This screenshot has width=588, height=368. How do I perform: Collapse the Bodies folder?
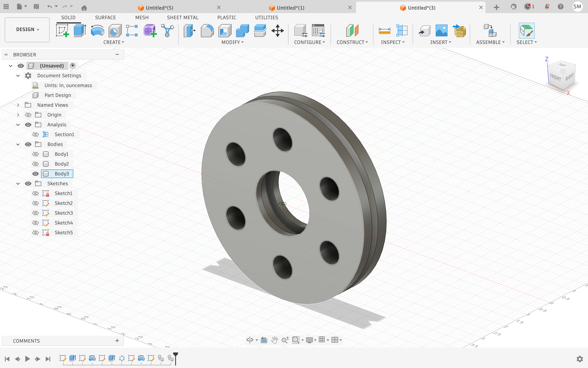[x=18, y=144]
